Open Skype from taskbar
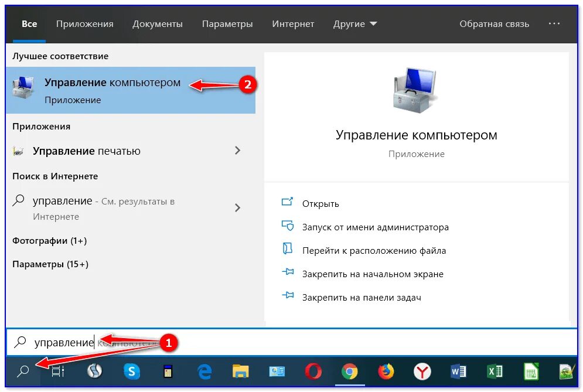583x392 pixels. 132,371
